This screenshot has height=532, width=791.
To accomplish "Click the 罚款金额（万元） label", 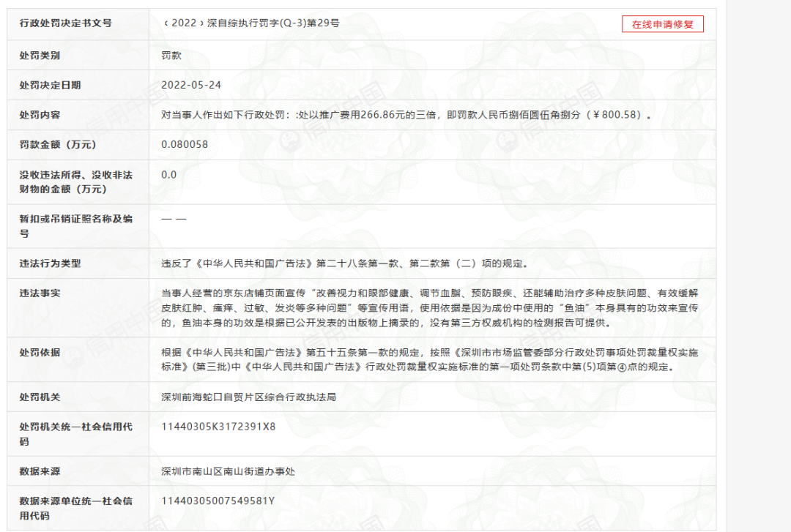I will tap(59, 144).
